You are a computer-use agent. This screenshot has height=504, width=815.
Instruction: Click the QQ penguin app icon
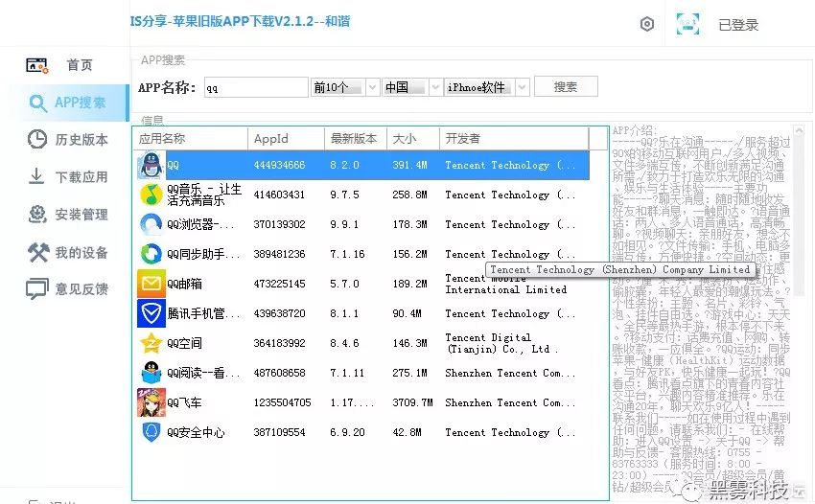[x=151, y=165]
